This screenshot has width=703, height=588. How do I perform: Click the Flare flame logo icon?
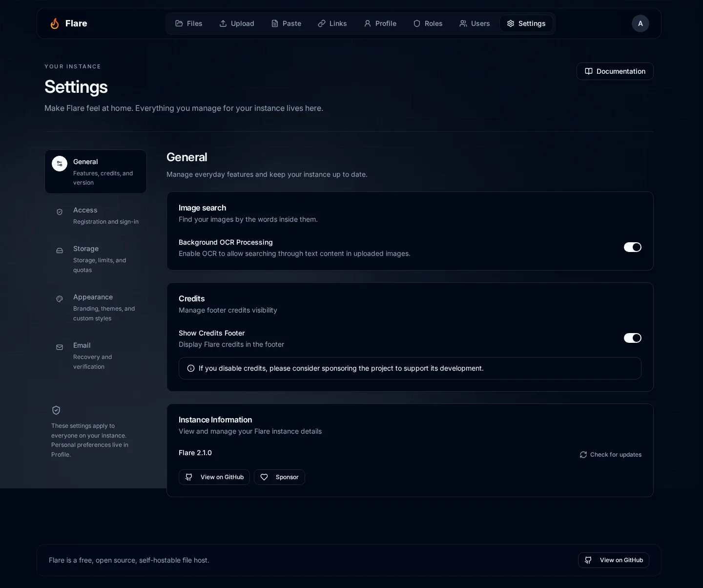[x=55, y=23]
